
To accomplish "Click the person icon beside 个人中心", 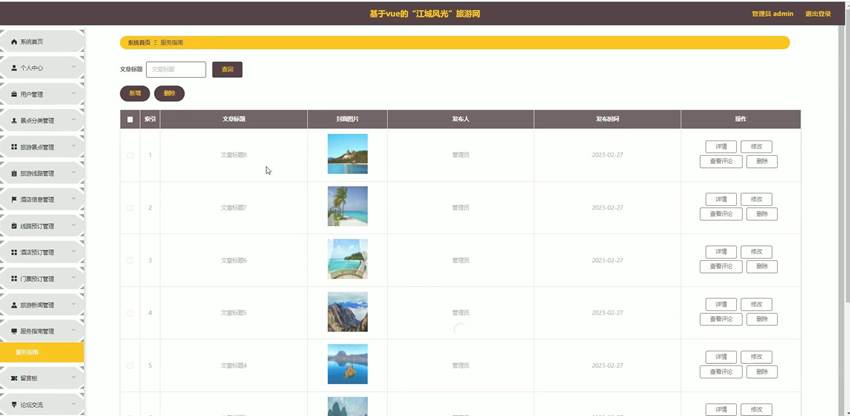I will 14,68.
